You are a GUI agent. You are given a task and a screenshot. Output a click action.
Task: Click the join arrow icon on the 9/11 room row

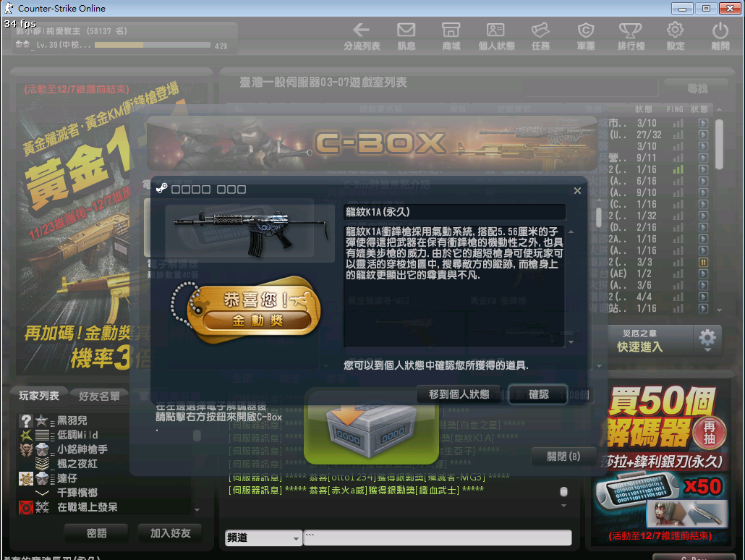pyautogui.click(x=703, y=158)
